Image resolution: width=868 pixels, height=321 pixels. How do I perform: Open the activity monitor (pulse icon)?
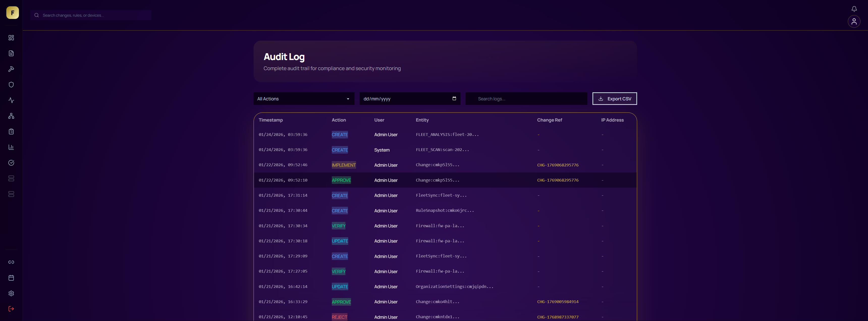click(11, 100)
